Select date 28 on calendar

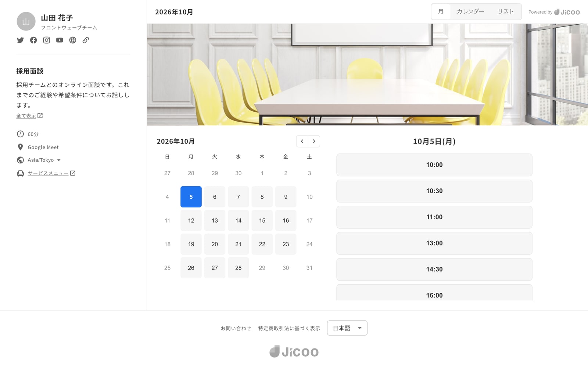239,268
